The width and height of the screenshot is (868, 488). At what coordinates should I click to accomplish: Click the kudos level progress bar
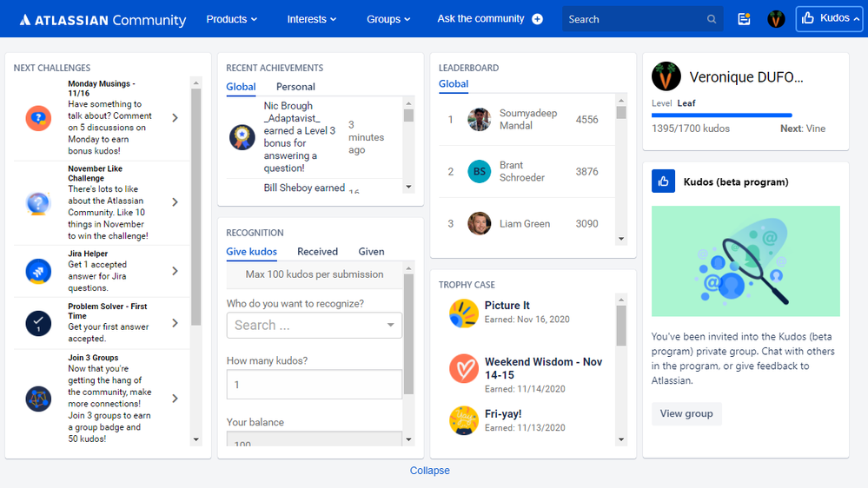tap(722, 115)
